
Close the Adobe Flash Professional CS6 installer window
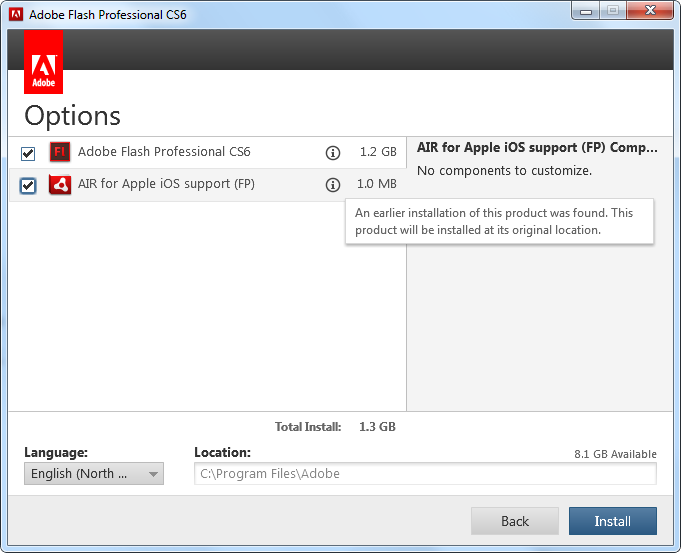click(x=650, y=10)
